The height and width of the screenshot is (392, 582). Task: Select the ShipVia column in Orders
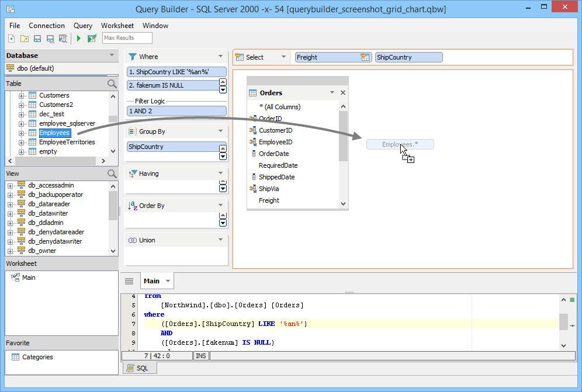pyautogui.click(x=269, y=189)
